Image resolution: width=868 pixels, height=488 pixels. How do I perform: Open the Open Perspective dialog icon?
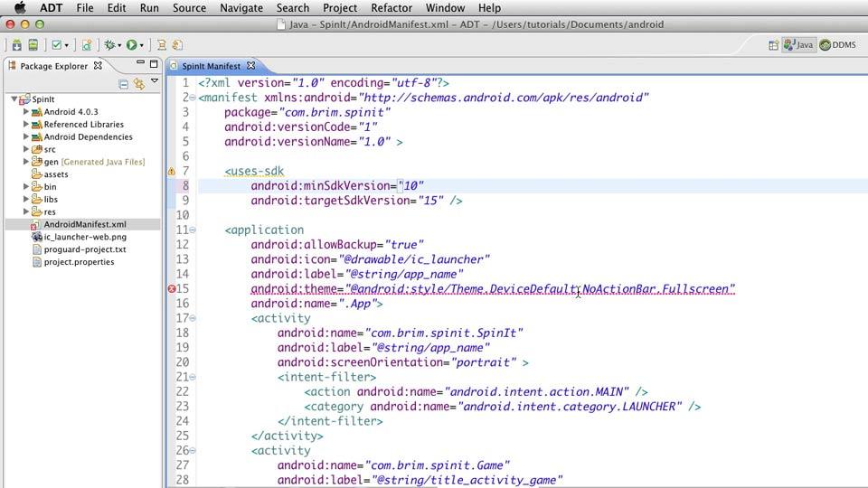(773, 45)
